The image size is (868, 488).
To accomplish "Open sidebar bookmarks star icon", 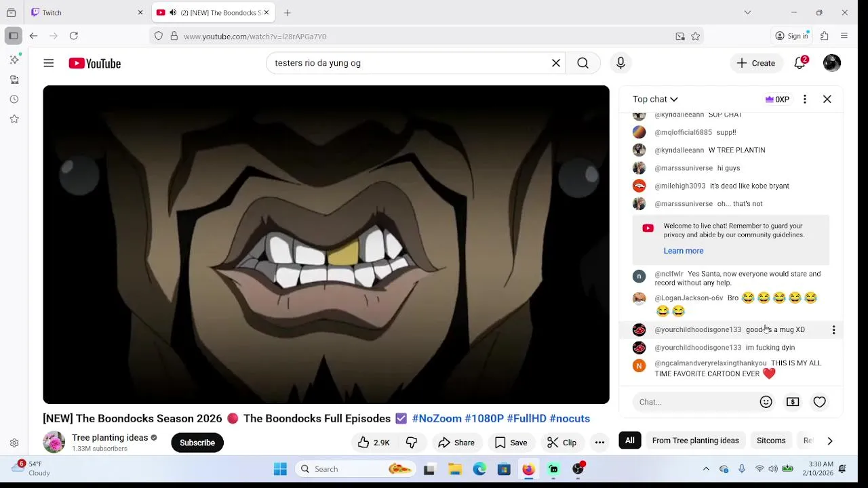I will [x=14, y=119].
